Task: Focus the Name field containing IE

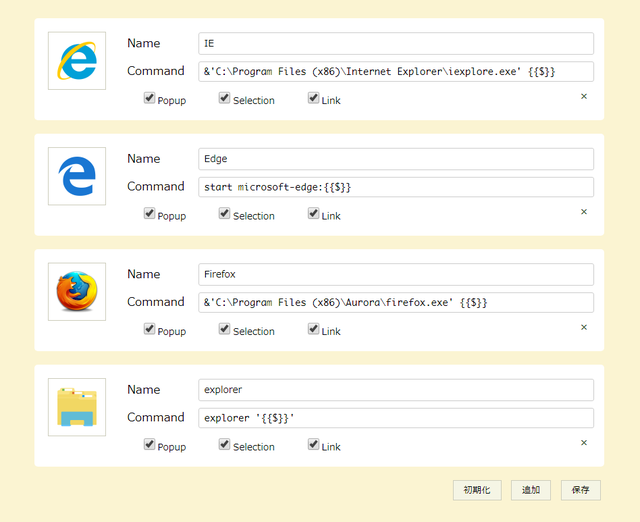Action: click(396, 44)
